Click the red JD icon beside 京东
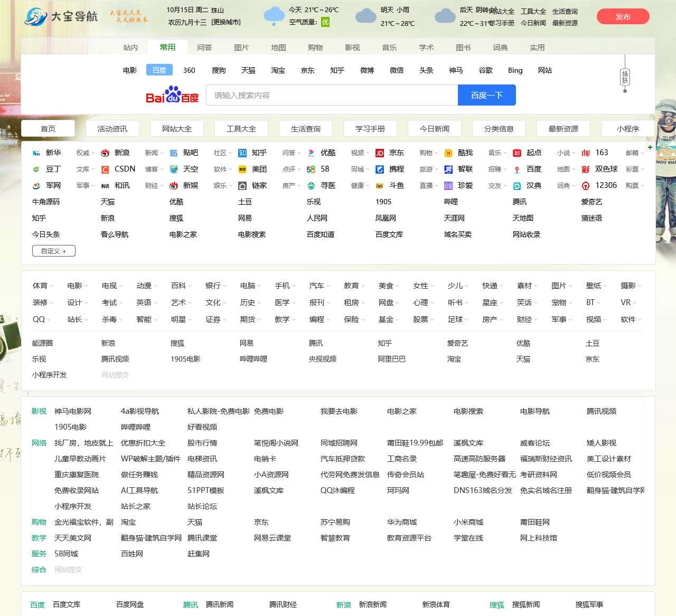676x616 pixels. point(379,153)
